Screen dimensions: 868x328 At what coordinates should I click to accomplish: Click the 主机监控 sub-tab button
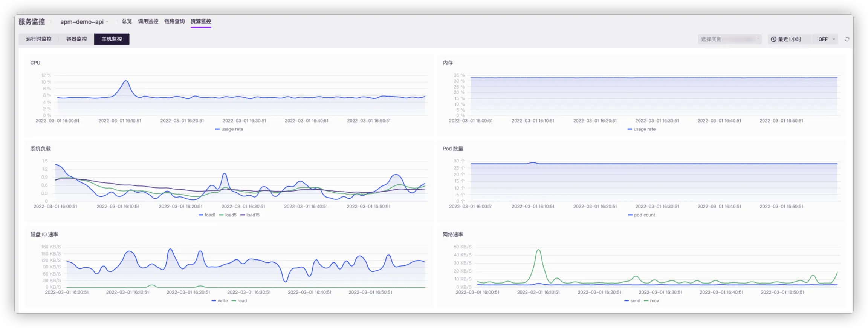[112, 39]
